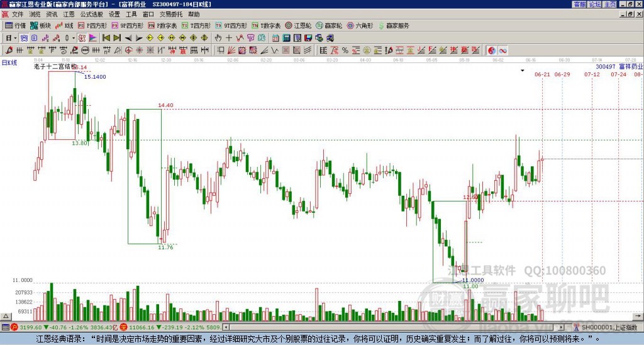Click the 07-12 date marker
The image size is (644, 345).
(592, 74)
